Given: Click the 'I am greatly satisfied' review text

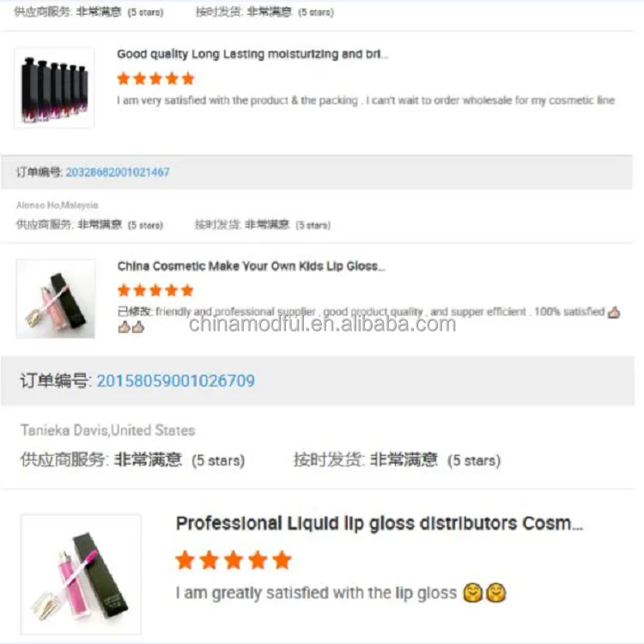Looking at the screenshot, I should click(x=316, y=593).
